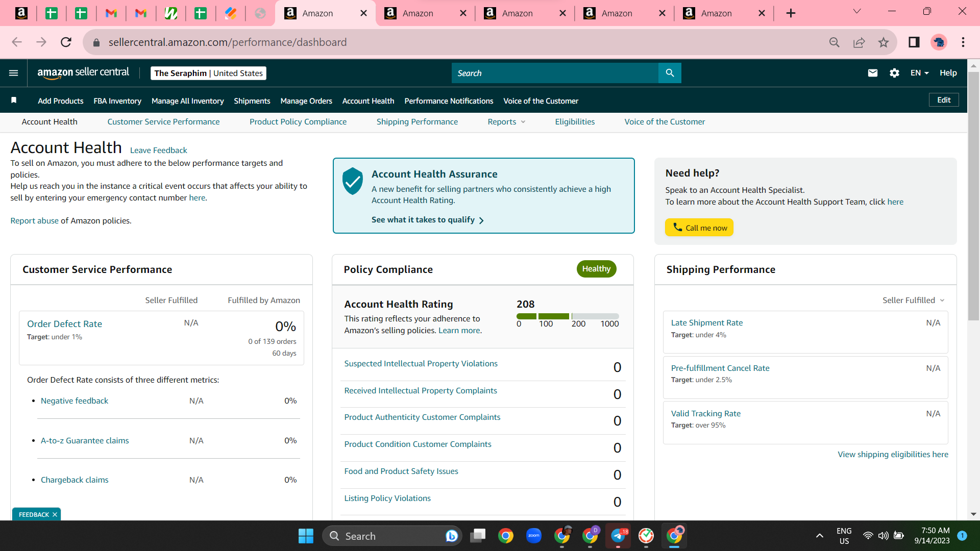The image size is (980, 551).
Task: Click the share page icon in address bar
Action: [859, 42]
